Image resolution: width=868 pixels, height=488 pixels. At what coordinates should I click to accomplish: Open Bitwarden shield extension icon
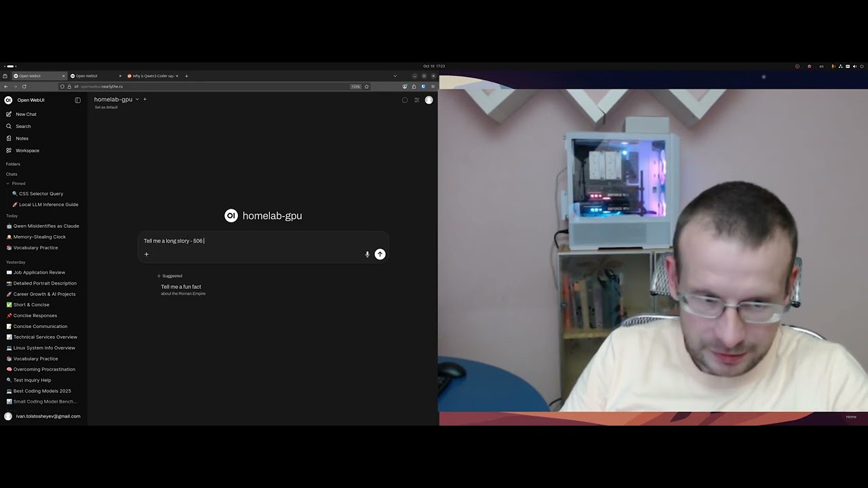point(423,86)
